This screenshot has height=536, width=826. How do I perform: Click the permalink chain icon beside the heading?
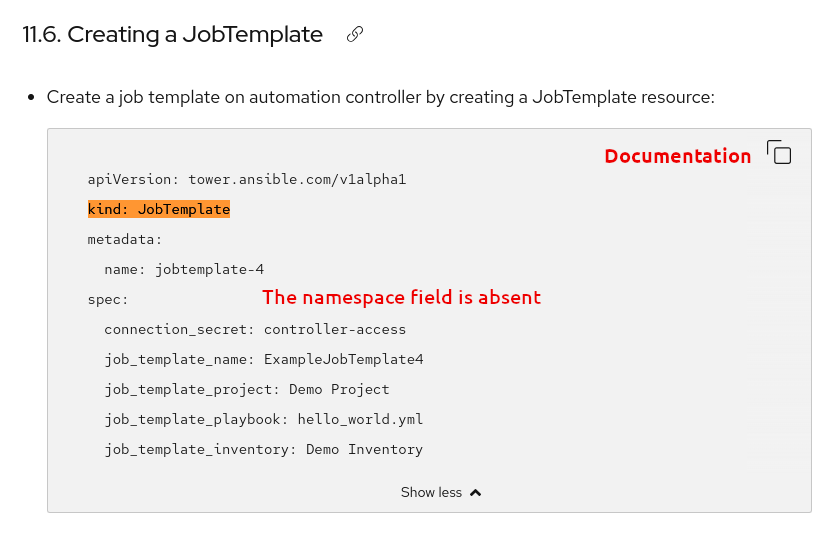click(354, 35)
